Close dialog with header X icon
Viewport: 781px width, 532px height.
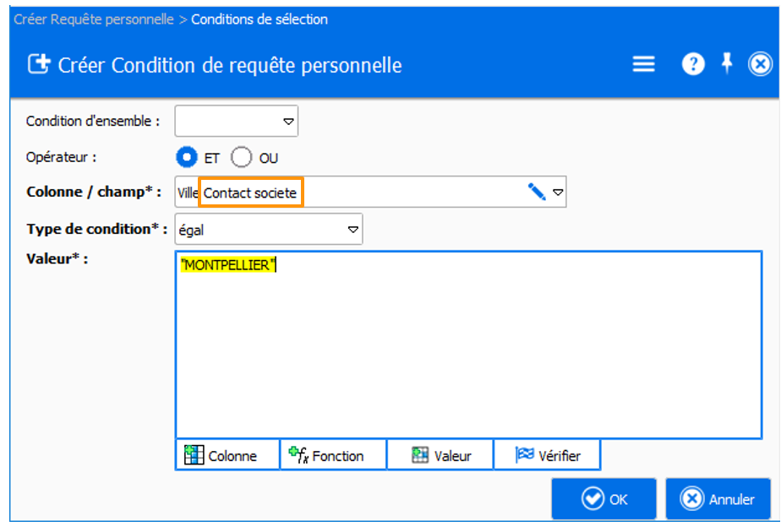click(x=761, y=65)
